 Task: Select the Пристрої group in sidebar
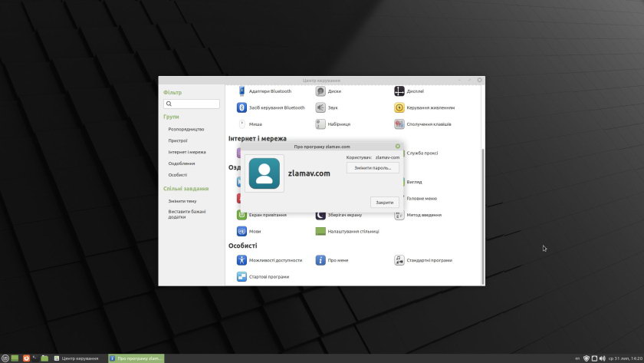click(177, 140)
